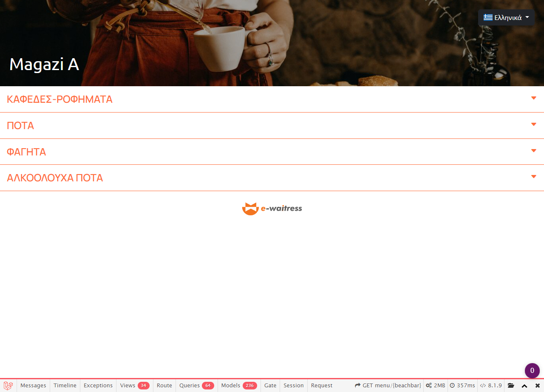
Task: Click the PHP version 8.1.9 indicator
Action: coord(491,386)
